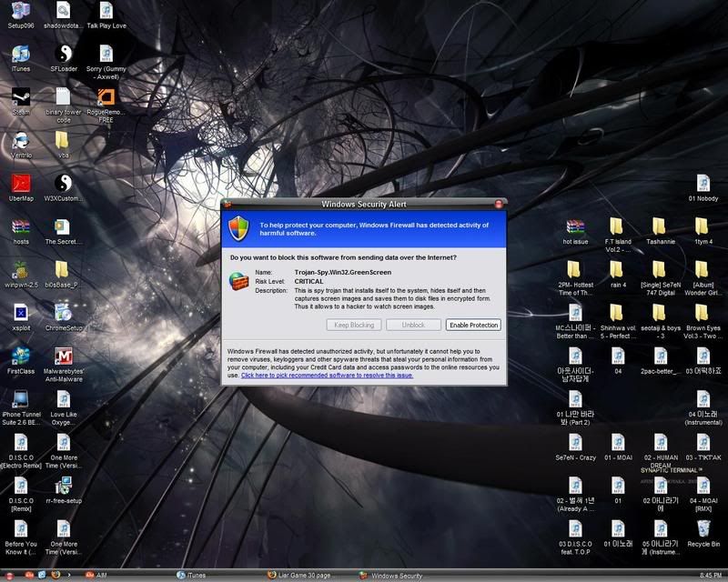Viewport: 728px width, 582px height.
Task: Select the F.T Island Vol.2 folder
Action: [618, 227]
